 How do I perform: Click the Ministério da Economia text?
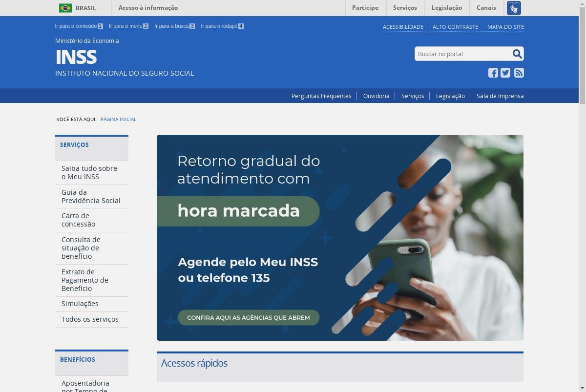(87, 41)
